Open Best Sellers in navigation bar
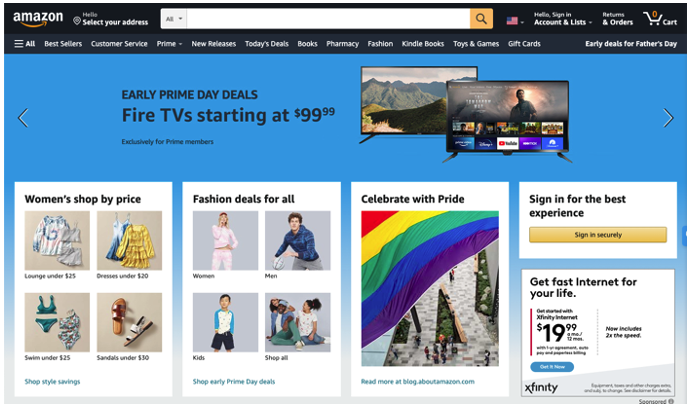Screen dimensions: 695x410 pyautogui.click(x=63, y=44)
